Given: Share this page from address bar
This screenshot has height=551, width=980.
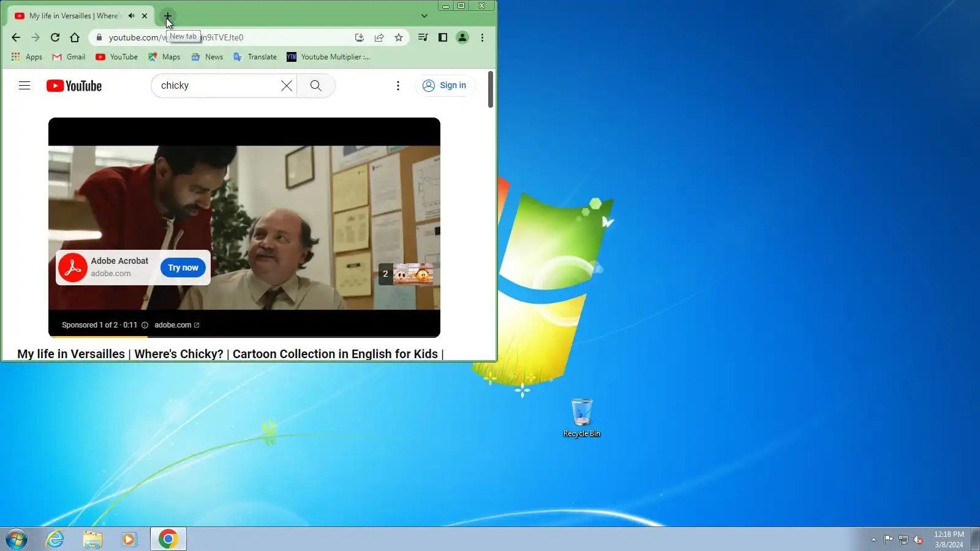Looking at the screenshot, I should [x=379, y=37].
